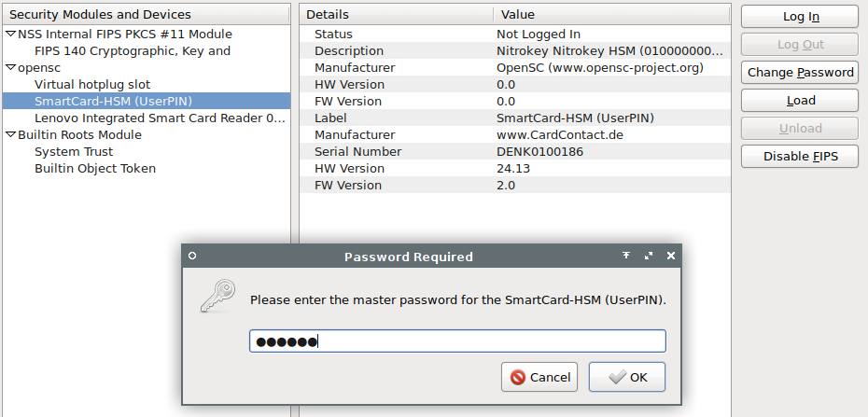This screenshot has width=868, height=417.
Task: Click the key icon in password dialog
Action: (217, 297)
